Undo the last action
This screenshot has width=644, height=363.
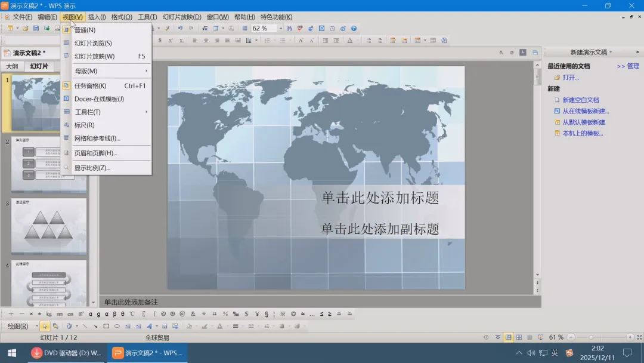tap(180, 29)
